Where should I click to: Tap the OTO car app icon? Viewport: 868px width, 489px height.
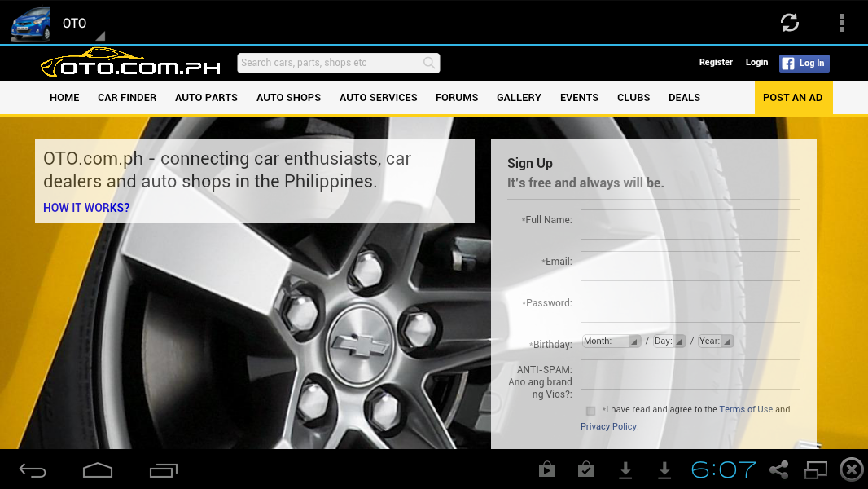30,24
